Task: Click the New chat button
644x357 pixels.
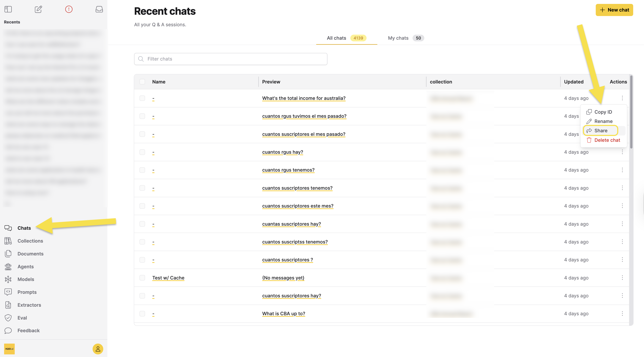Action: [614, 10]
